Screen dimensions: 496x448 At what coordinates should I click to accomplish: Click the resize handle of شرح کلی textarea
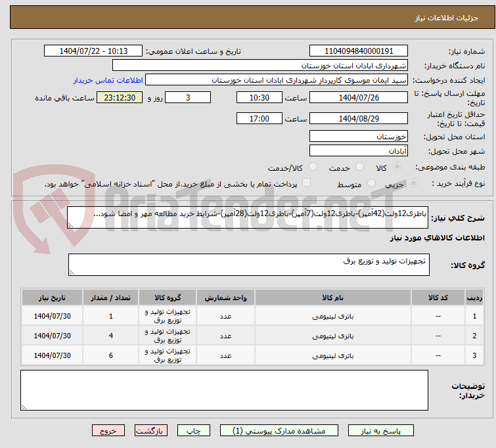70,225
